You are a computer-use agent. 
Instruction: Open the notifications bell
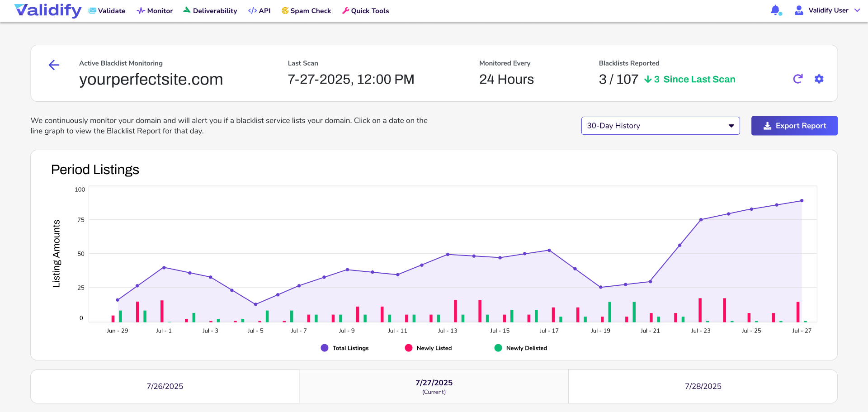(x=775, y=10)
